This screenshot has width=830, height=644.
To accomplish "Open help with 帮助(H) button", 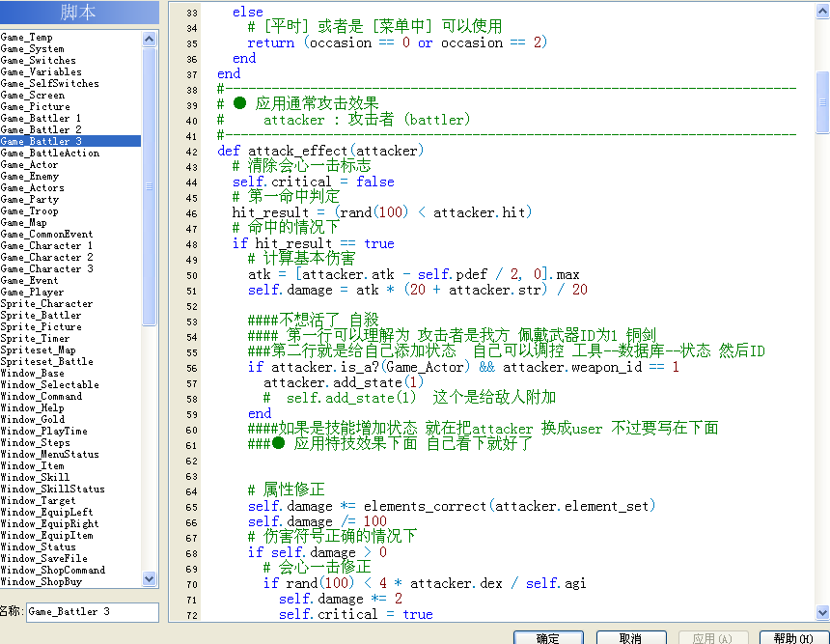I will tap(793, 637).
